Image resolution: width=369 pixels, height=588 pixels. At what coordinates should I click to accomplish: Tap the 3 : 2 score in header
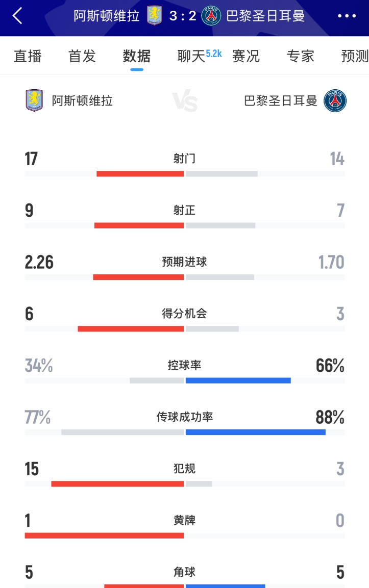(183, 16)
